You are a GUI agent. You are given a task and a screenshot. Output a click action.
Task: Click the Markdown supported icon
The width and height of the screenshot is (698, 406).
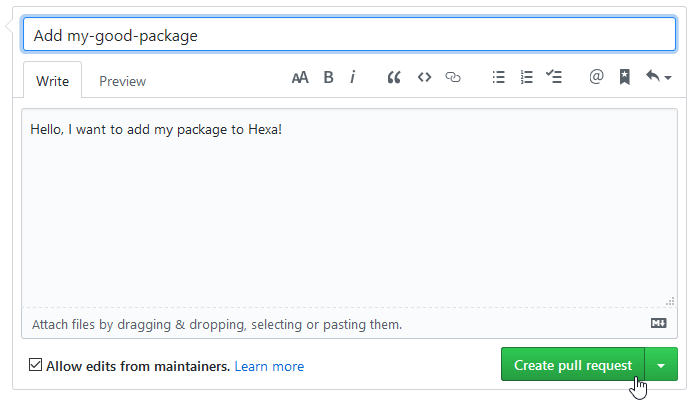(x=658, y=323)
